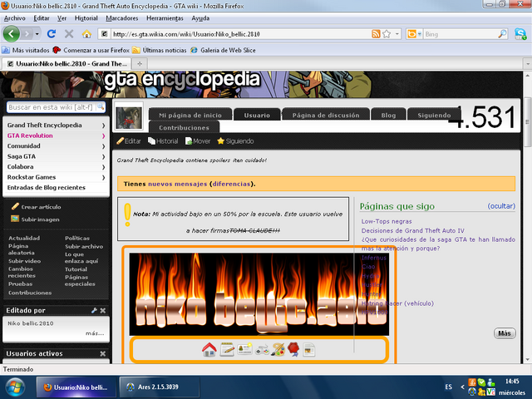Reload the page with refresh icon
Image resolution: width=532 pixels, height=399 pixels.
52,34
